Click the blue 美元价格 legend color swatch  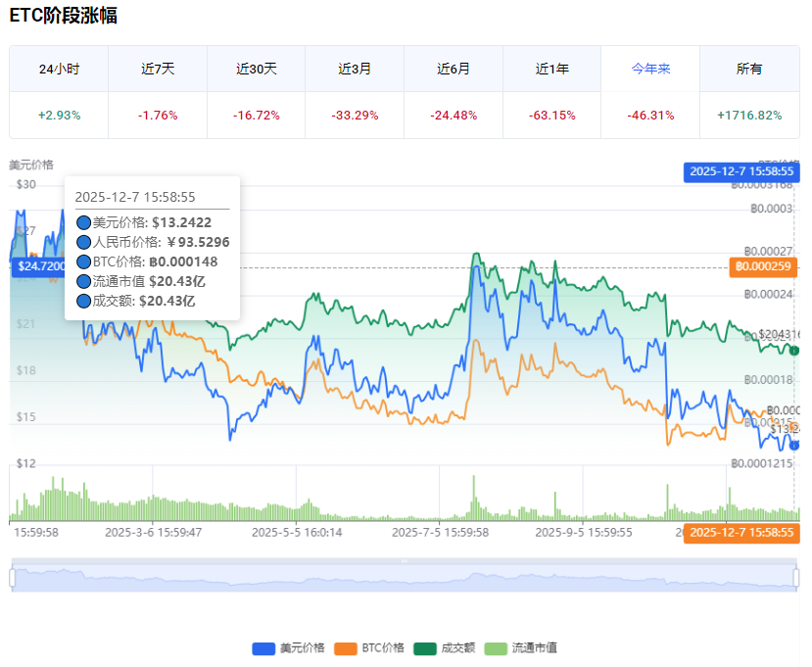(x=264, y=647)
